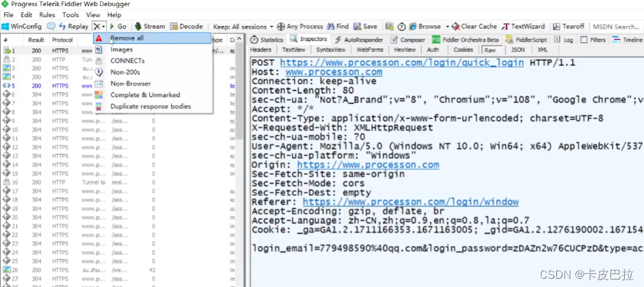The image size is (644, 287).
Task: Select the Raw inspector tab
Action: (490, 50)
